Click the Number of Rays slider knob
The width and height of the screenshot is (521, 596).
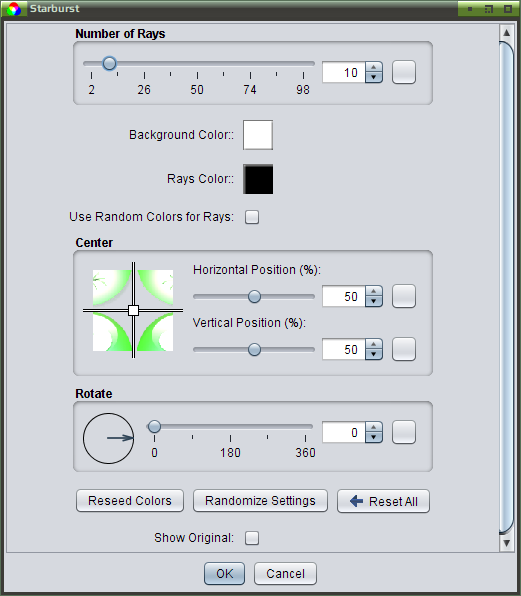(x=109, y=63)
